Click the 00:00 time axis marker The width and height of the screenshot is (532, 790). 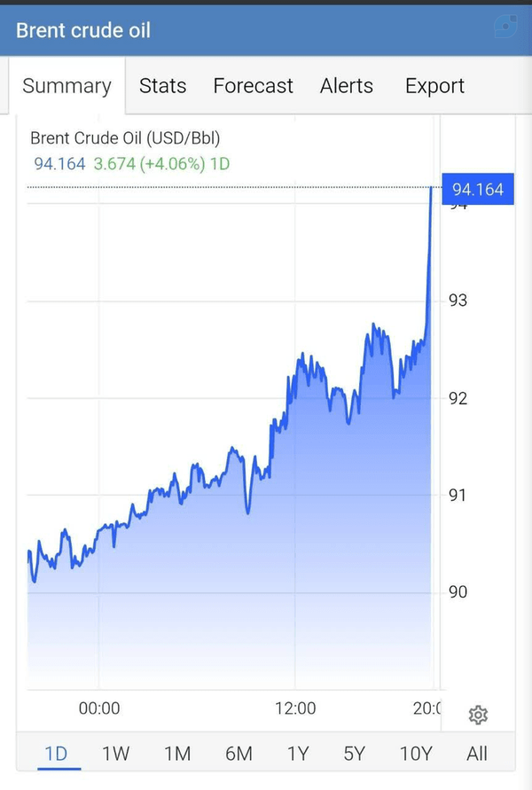(x=99, y=708)
